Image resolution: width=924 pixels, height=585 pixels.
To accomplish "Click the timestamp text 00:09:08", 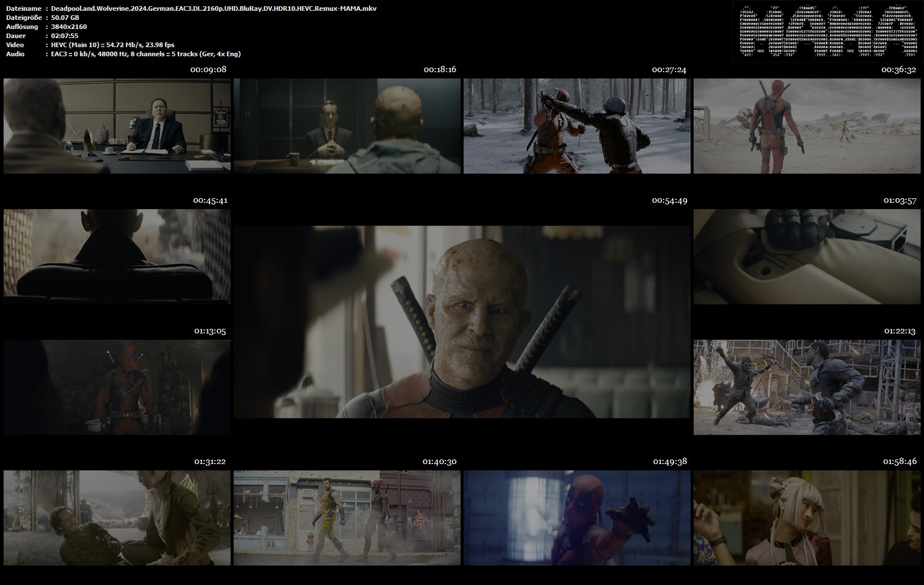I will 208,70.
